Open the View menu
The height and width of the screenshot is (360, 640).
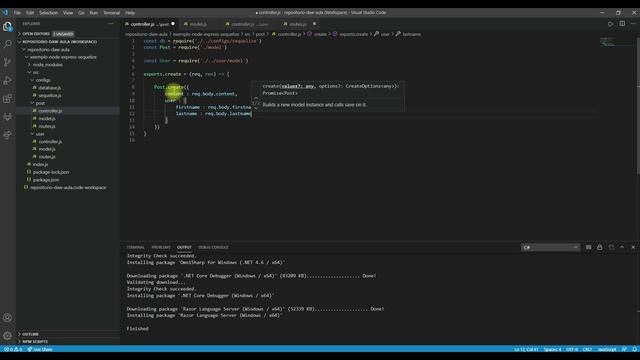tap(68, 13)
